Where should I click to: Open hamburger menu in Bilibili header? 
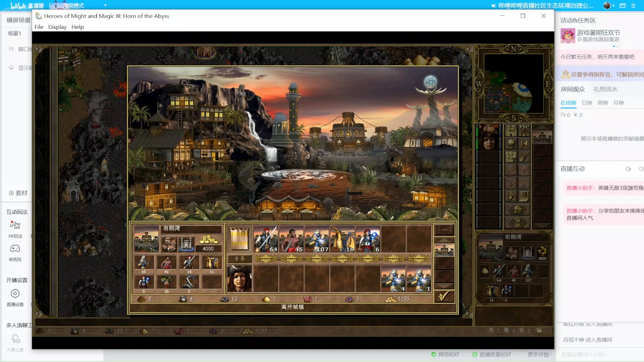(x=633, y=5)
